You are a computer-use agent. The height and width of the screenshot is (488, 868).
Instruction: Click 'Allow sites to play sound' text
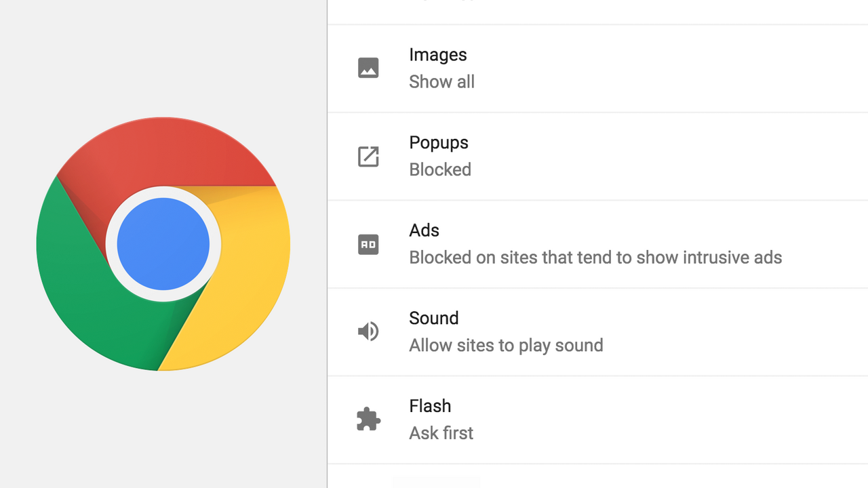[506, 345]
